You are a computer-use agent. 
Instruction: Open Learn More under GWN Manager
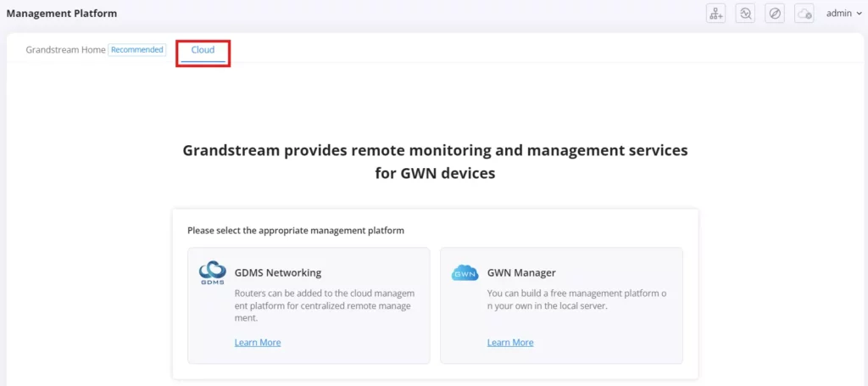[x=510, y=342]
